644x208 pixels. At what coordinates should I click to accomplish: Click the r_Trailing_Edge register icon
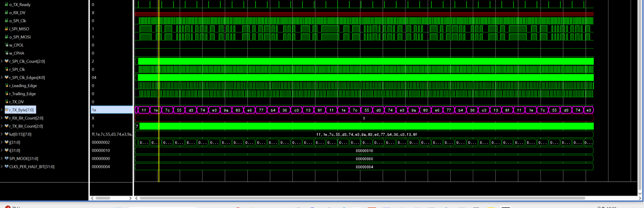(6, 94)
